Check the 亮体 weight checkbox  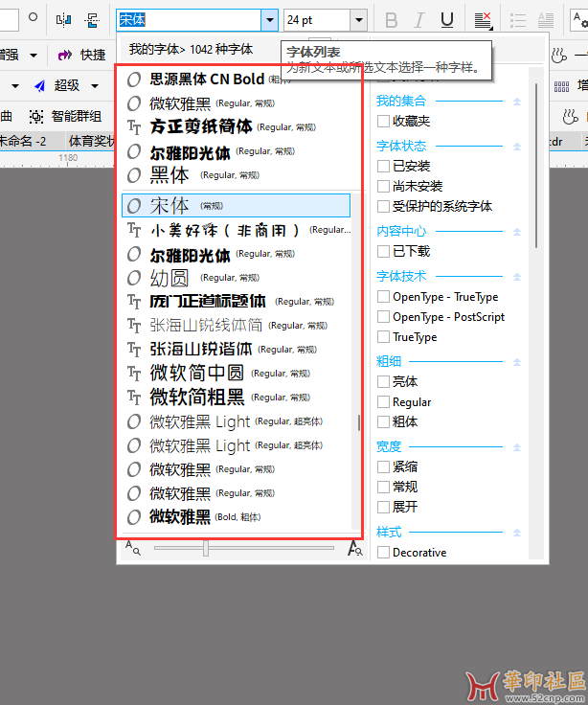[x=383, y=382]
